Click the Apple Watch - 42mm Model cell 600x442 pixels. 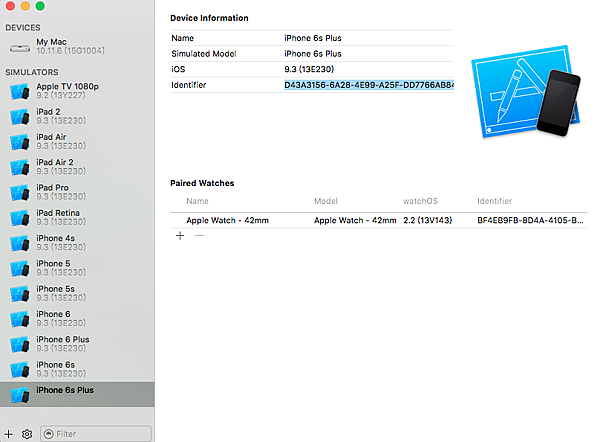click(x=355, y=220)
